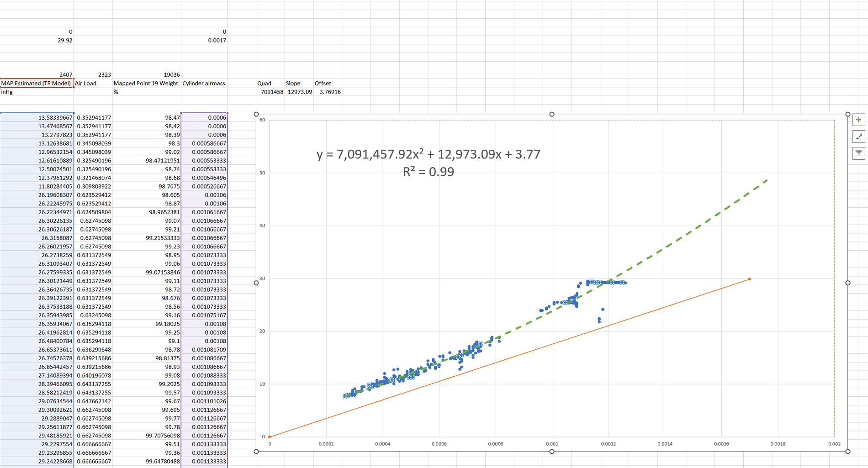Viewport: 868px width, 468px height.
Task: Open the Chart Styles brush button
Action: (859, 137)
